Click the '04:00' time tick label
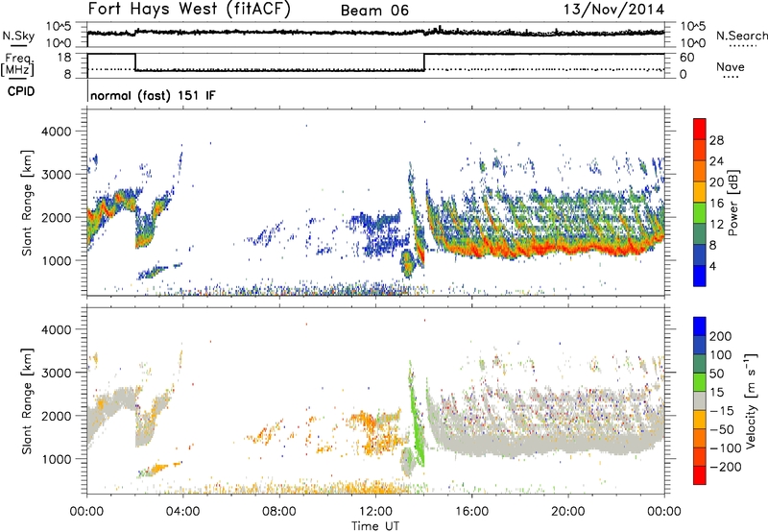768x532 pixels. point(182,512)
